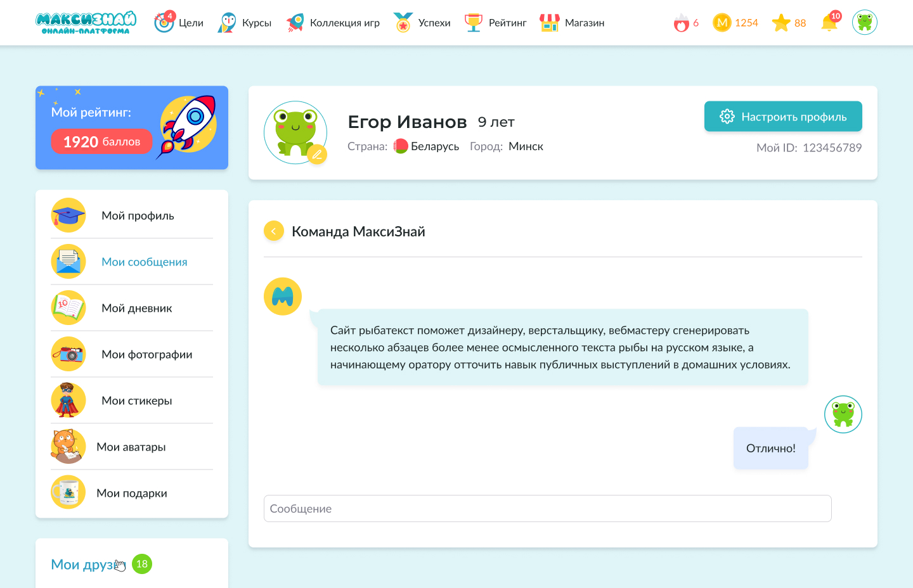Screen dimensions: 913x588
Task: Click the MaksiZnay logo
Action: pyautogui.click(x=86, y=23)
